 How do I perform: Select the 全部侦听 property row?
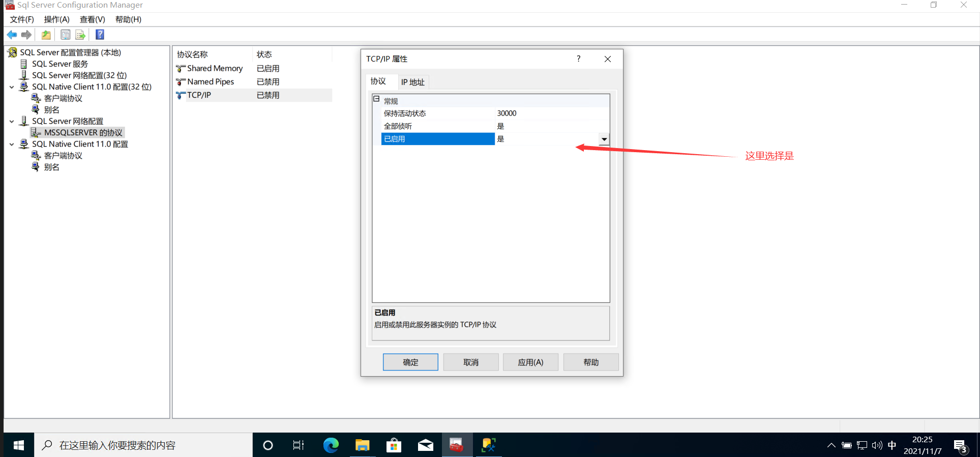coord(495,126)
